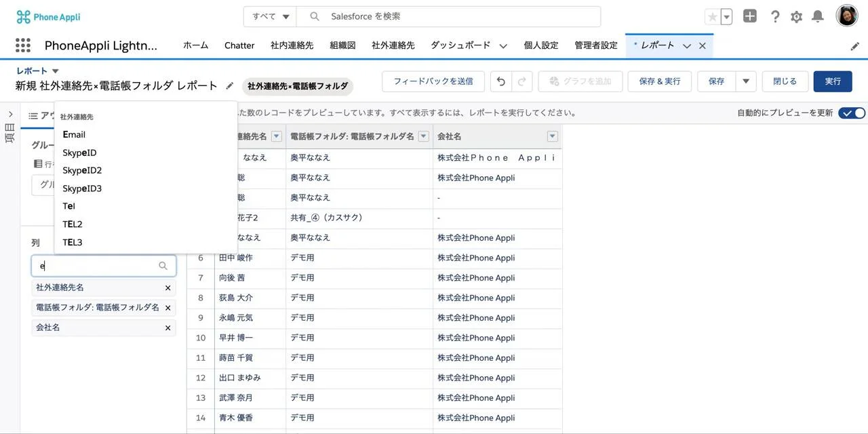Click the Phone Appli logo
The image size is (868, 434).
click(x=48, y=17)
